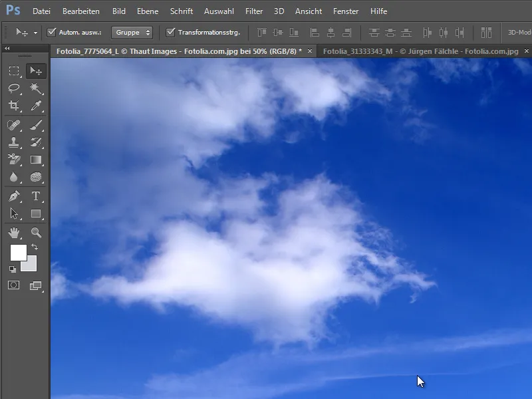Align bottom edges button
Image resolution: width=532 pixels, height=399 pixels.
click(x=294, y=33)
